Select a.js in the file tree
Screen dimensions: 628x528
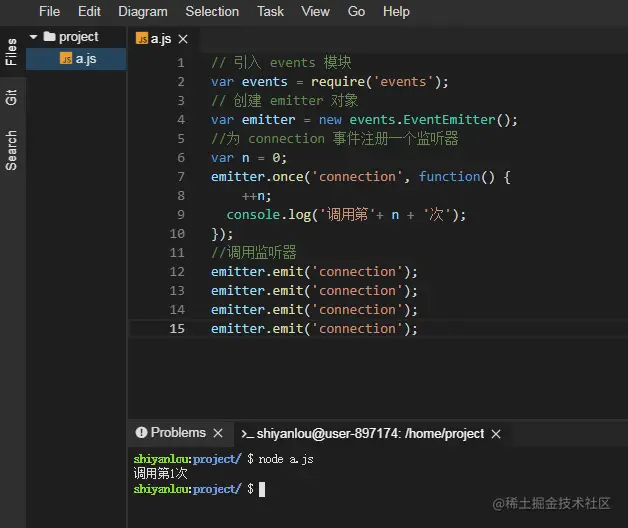click(76, 59)
